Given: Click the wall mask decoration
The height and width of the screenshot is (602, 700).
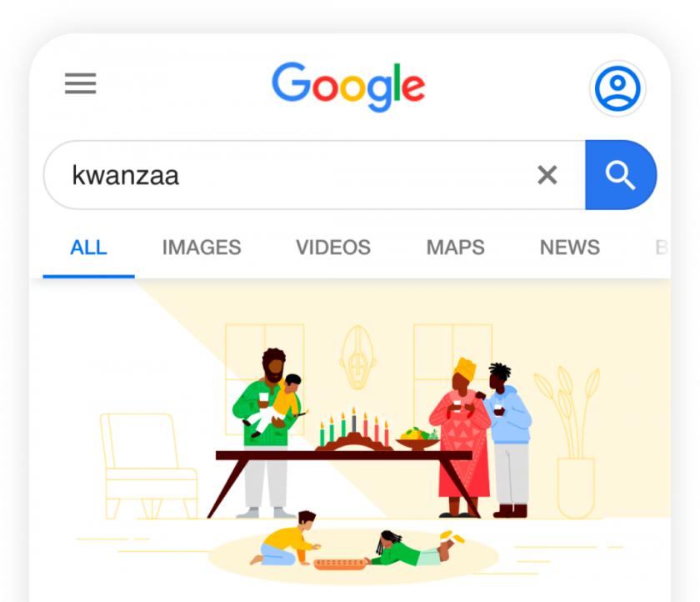Looking at the screenshot, I should coord(357,357).
